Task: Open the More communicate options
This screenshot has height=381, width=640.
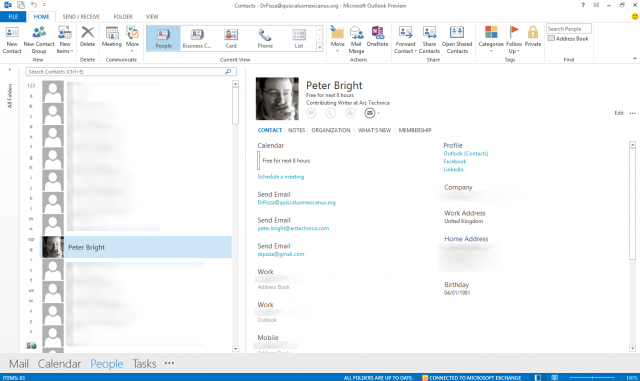Action: click(132, 39)
